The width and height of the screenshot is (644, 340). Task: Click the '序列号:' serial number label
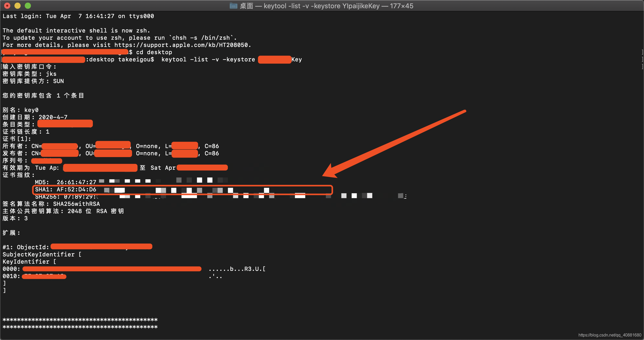[x=15, y=160]
